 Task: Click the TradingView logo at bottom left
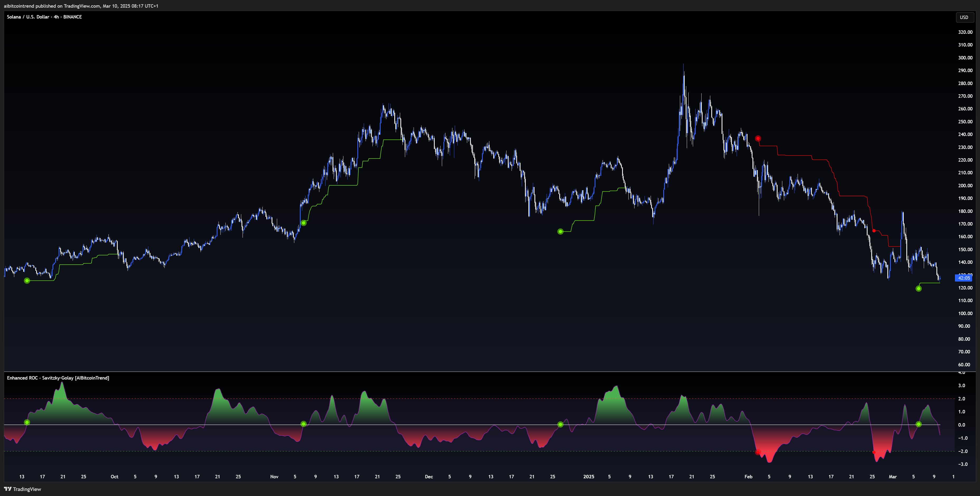[22, 489]
